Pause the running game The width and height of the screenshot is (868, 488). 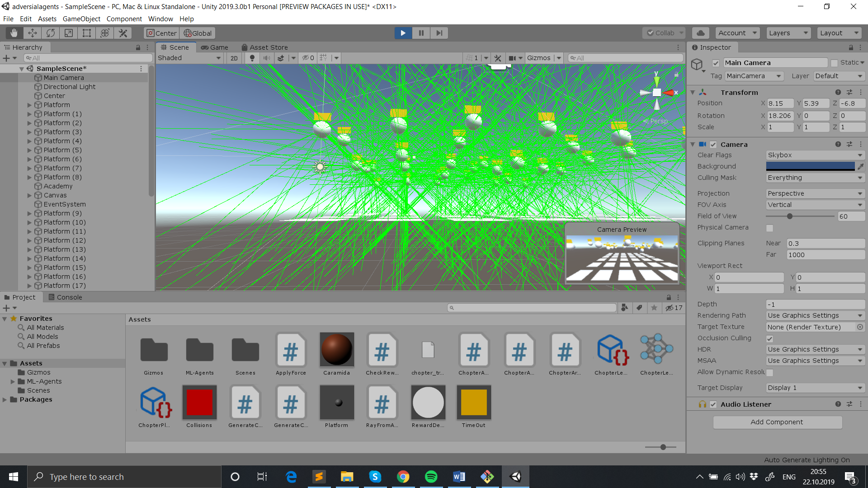pos(421,33)
